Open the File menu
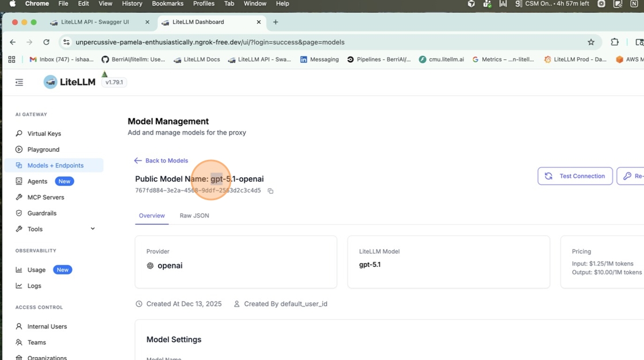644x360 pixels. click(63, 3)
